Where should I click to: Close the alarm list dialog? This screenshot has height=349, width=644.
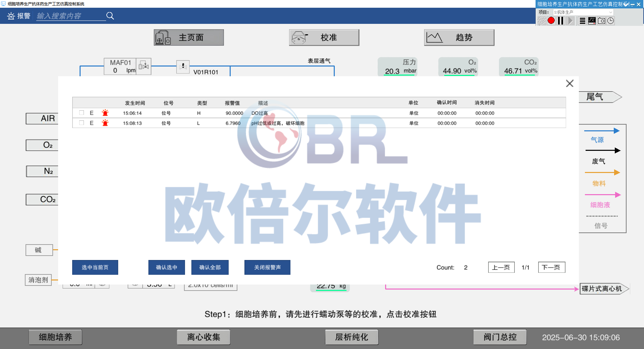(569, 83)
